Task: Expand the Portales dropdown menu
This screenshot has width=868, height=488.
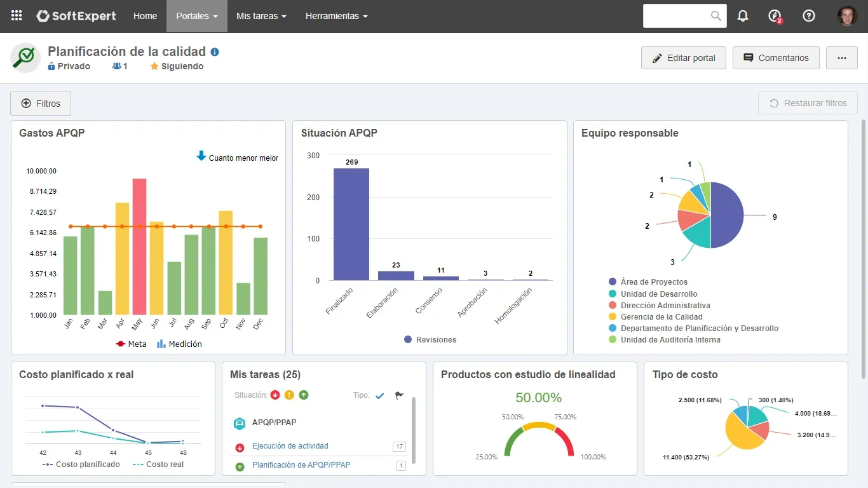Action: pyautogui.click(x=196, y=16)
